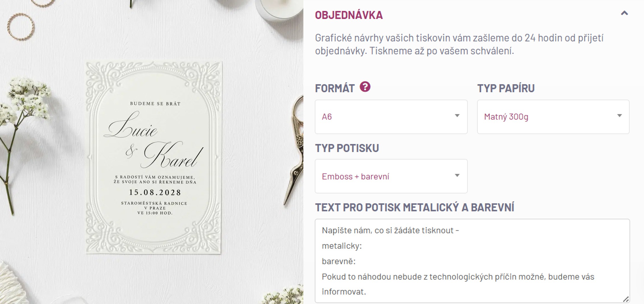This screenshot has height=304, width=644.
Task: Collapse the Objednávka section with the chevron
Action: (624, 13)
